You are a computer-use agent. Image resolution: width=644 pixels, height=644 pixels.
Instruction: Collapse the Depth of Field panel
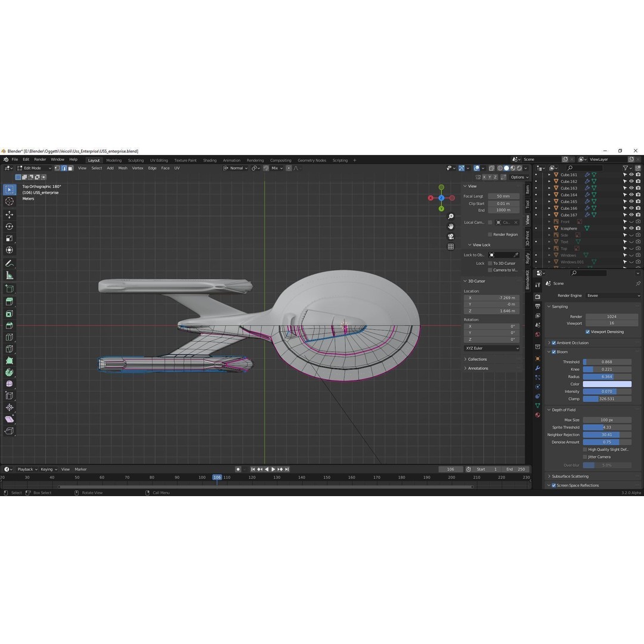563,410
